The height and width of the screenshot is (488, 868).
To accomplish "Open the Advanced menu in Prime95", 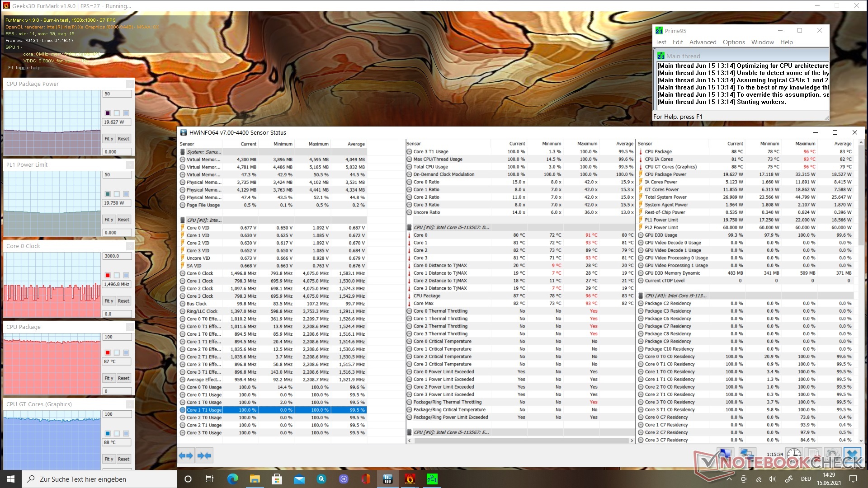I will point(703,42).
